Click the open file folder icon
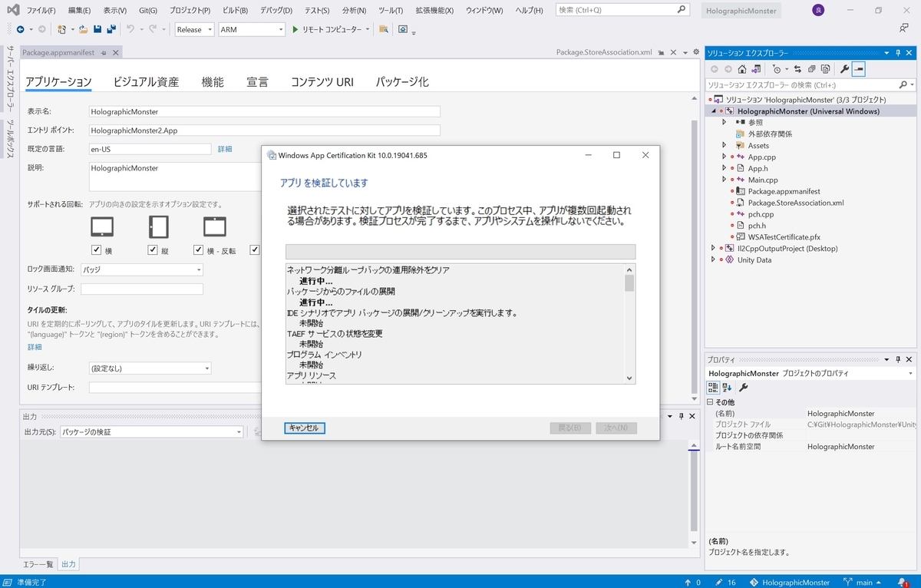921x588 pixels. (x=83, y=29)
